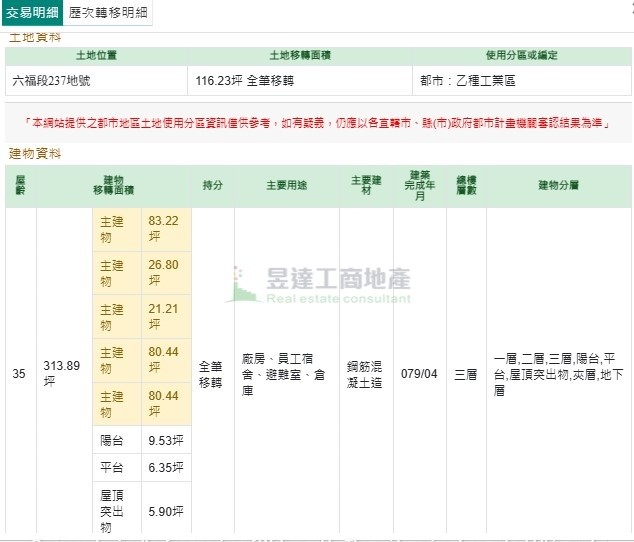Open the 歷次轉移明細 tab

108,13
